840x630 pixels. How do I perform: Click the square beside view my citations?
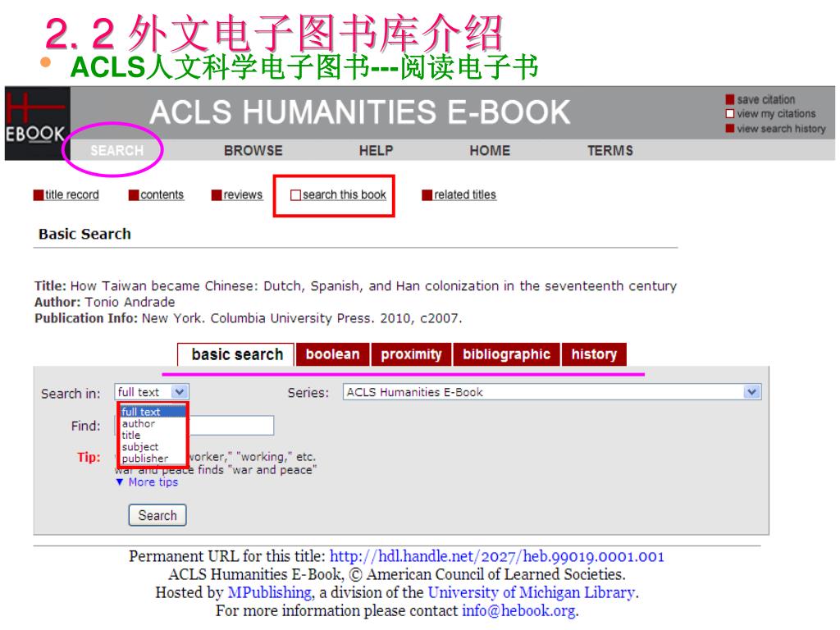[x=729, y=113]
